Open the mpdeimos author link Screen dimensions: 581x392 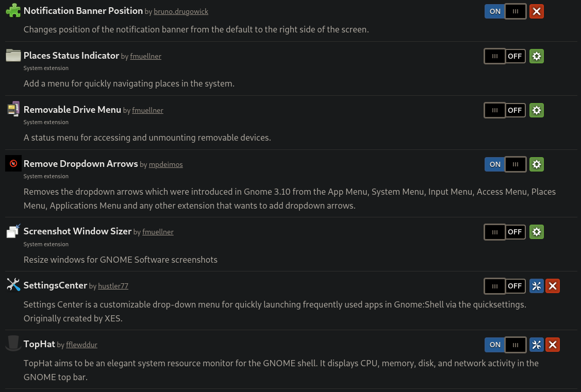click(x=165, y=165)
